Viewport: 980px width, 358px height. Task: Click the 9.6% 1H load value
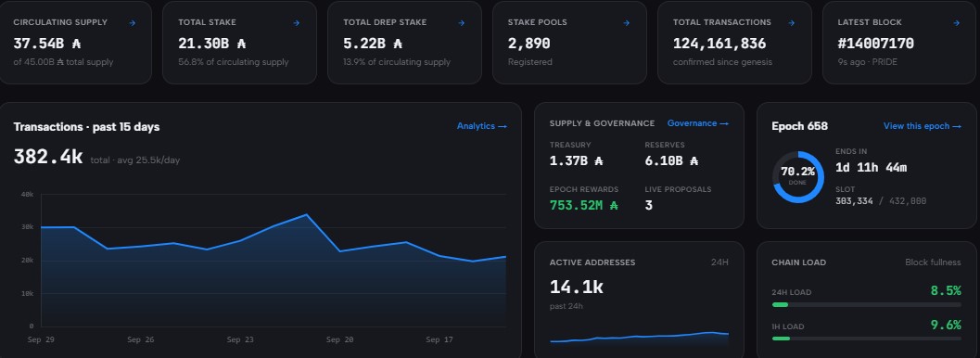(945, 325)
